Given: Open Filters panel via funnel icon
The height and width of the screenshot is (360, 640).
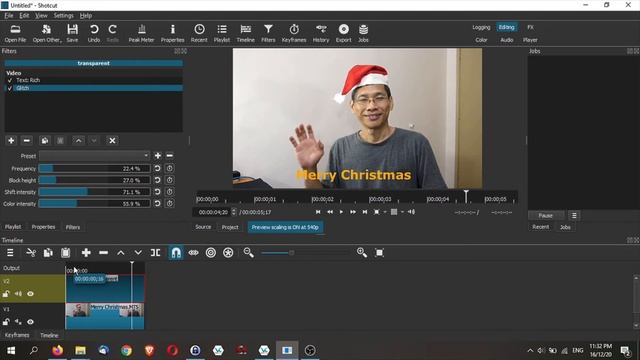Looking at the screenshot, I should pos(268,33).
